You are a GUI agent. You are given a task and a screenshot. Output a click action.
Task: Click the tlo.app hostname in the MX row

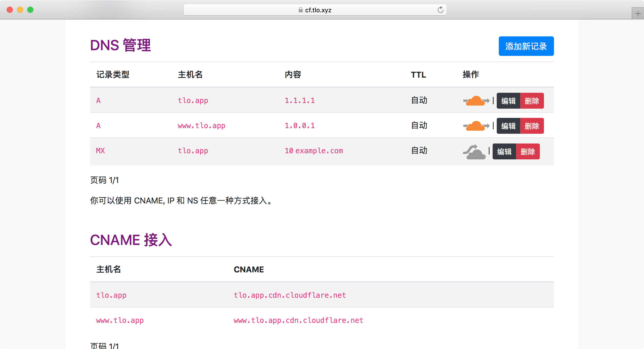pos(193,151)
